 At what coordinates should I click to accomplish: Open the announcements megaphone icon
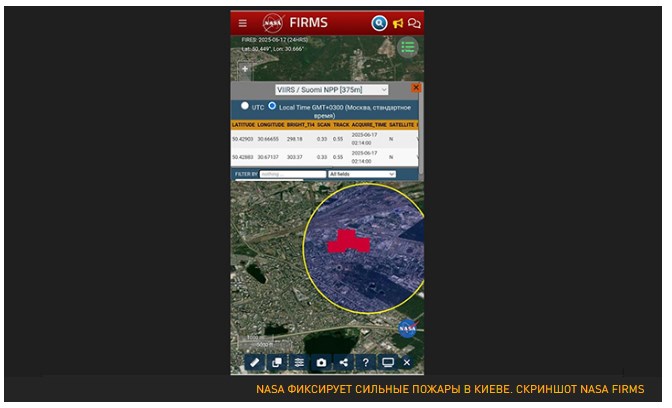tap(398, 23)
